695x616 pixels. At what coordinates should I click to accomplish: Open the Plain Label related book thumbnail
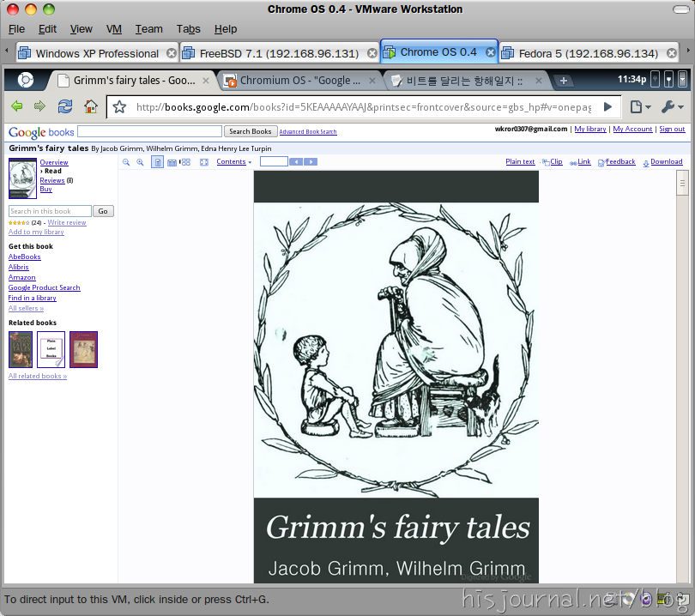pos(51,350)
